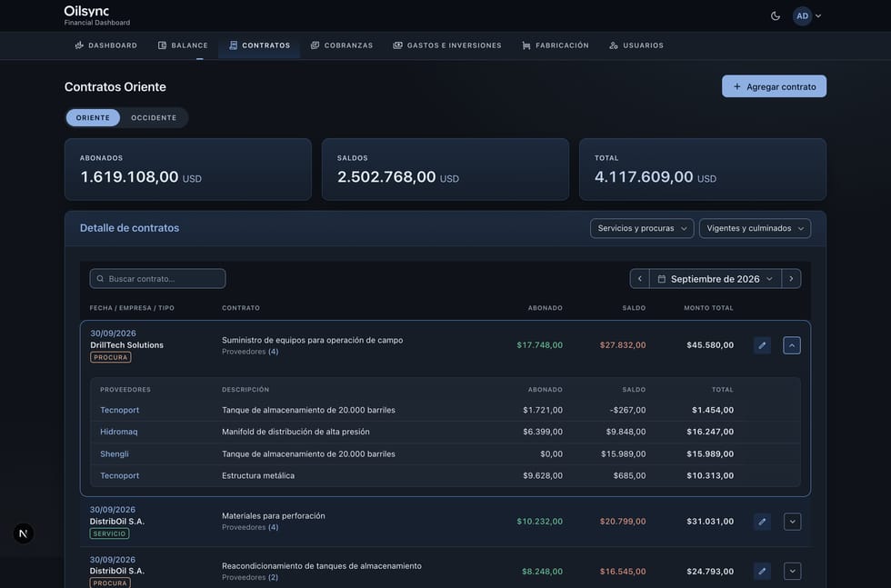Open the Usuarios tab
Image resolution: width=891 pixels, height=588 pixels.
636,45
